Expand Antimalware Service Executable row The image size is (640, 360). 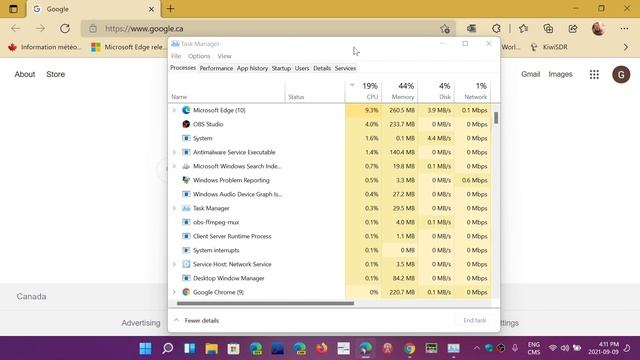pos(174,152)
